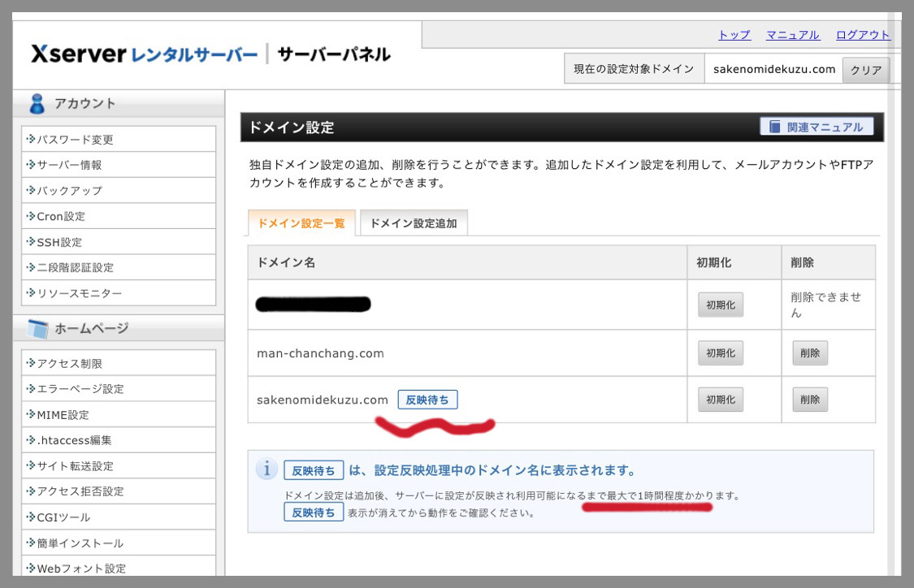Go to .htaccess編集 page

point(74,440)
